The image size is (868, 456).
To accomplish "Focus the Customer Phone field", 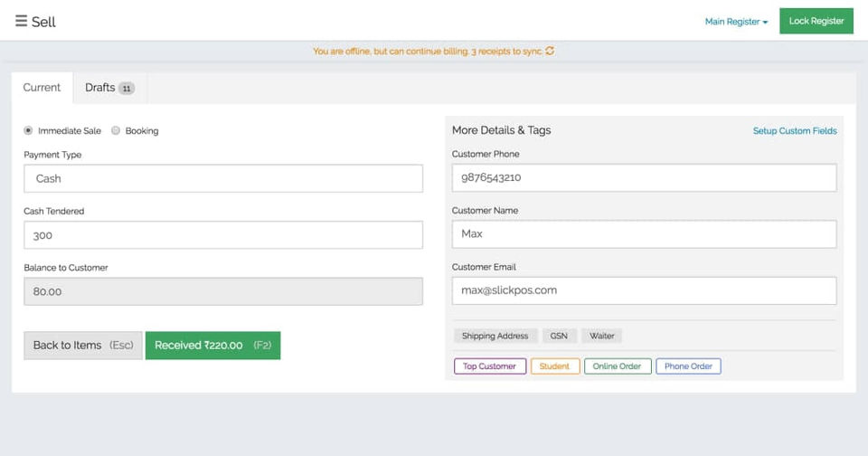I will click(x=644, y=177).
